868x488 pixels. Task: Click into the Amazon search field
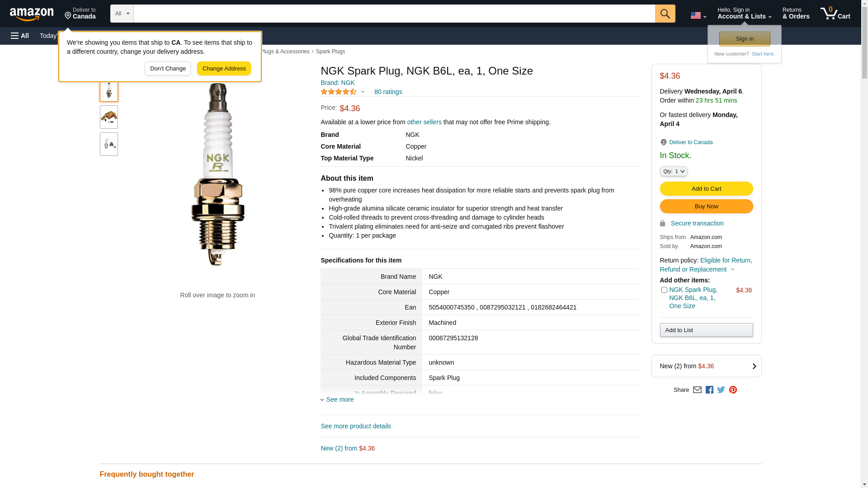[394, 14]
